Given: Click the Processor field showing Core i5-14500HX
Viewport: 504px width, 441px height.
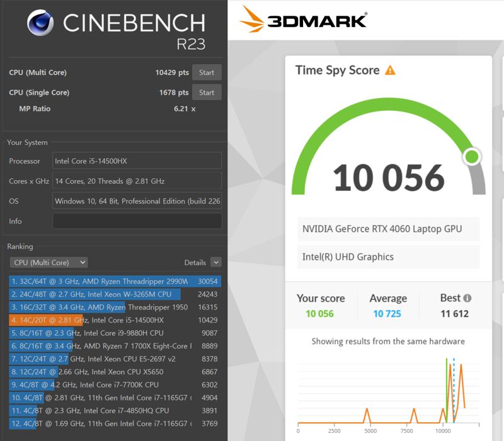Looking at the screenshot, I should [x=137, y=161].
